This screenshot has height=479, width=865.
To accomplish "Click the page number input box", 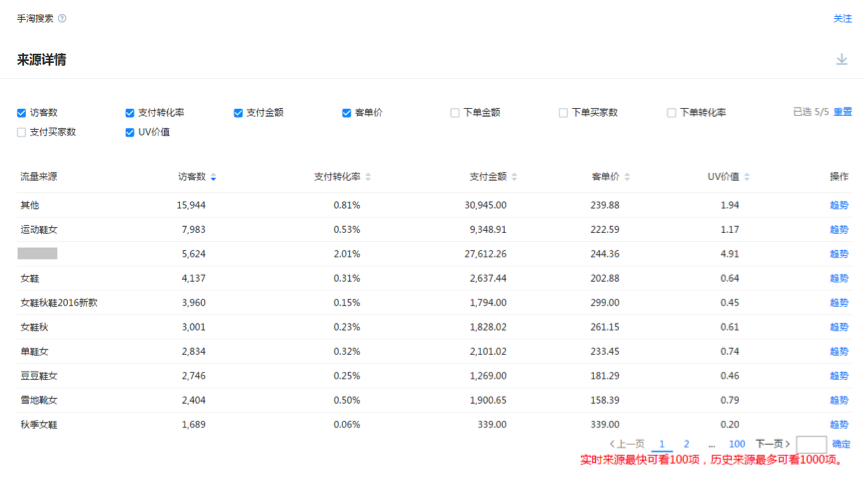I will tap(811, 444).
